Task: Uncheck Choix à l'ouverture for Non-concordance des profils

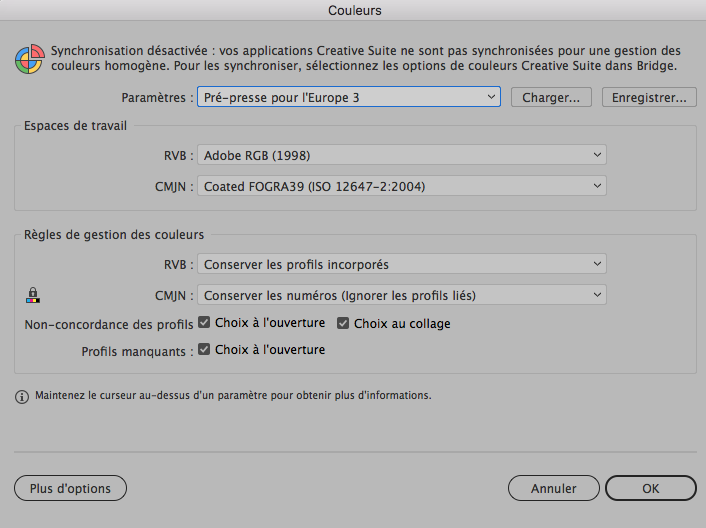Action: pos(204,322)
